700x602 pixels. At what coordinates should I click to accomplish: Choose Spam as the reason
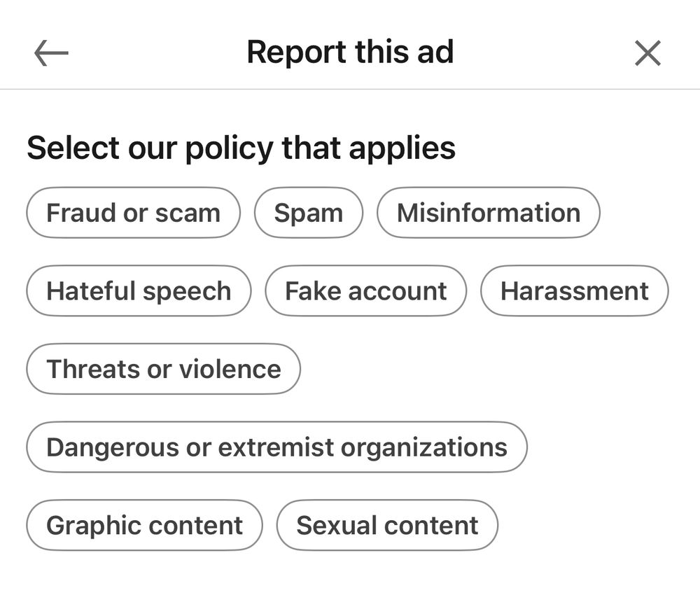[309, 213]
